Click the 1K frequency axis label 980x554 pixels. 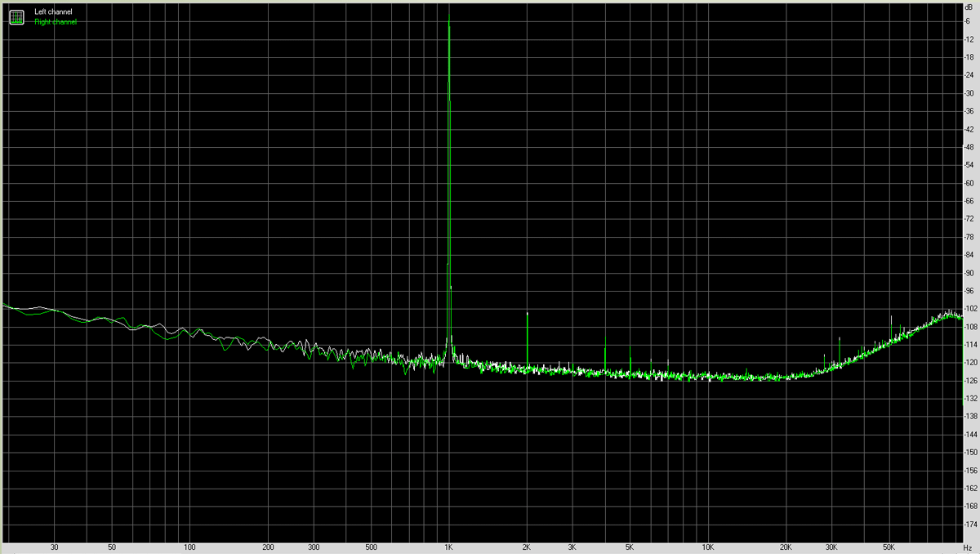(448, 547)
